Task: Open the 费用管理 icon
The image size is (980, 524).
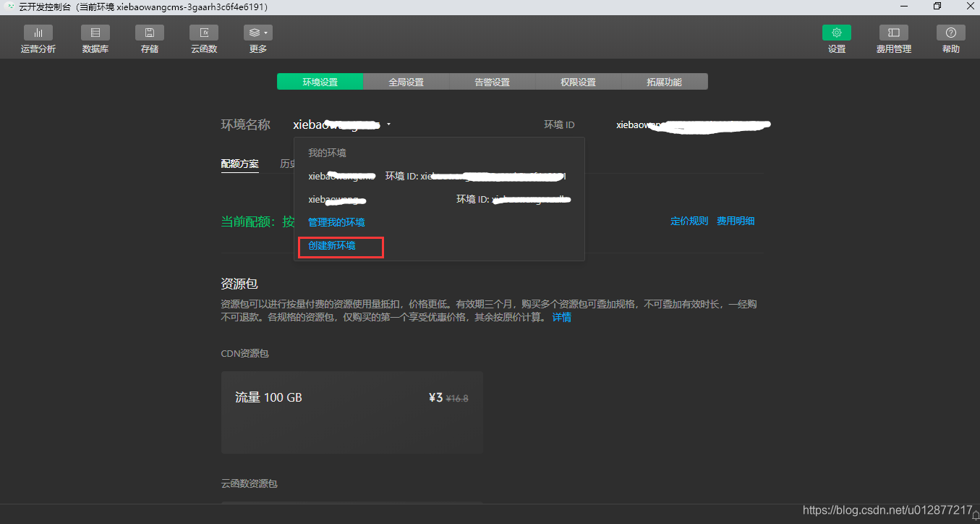Action: (x=893, y=38)
